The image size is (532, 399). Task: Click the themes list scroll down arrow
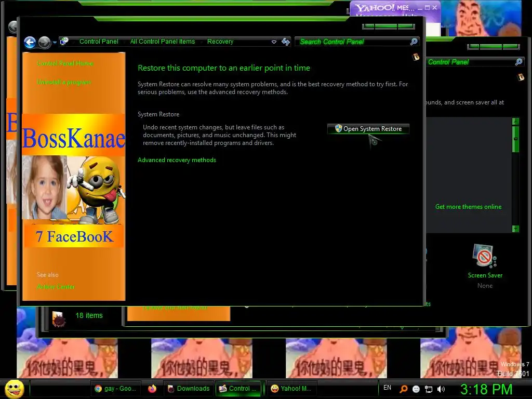[x=515, y=229]
